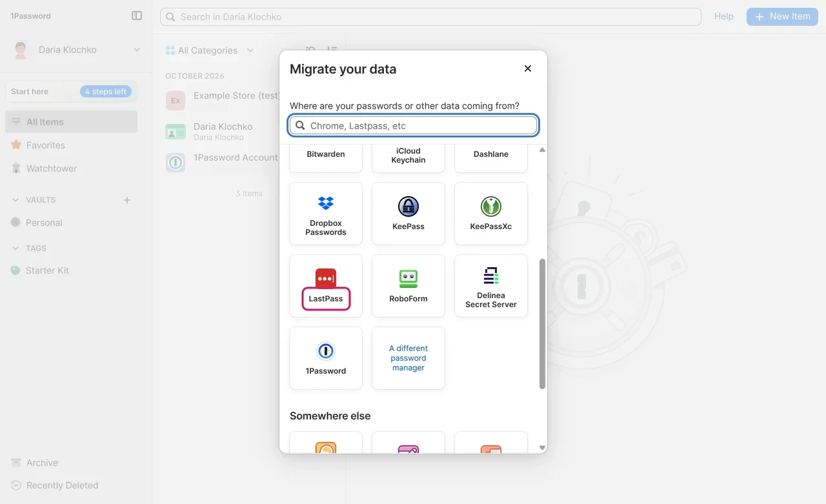
Task: Open the Help link
Action: coord(723,16)
